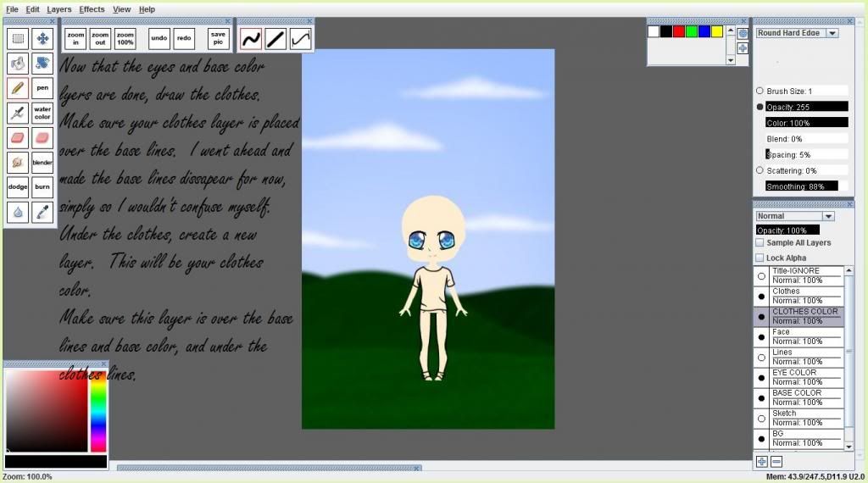
Task: Select the pencil tool
Action: pyautogui.click(x=17, y=87)
